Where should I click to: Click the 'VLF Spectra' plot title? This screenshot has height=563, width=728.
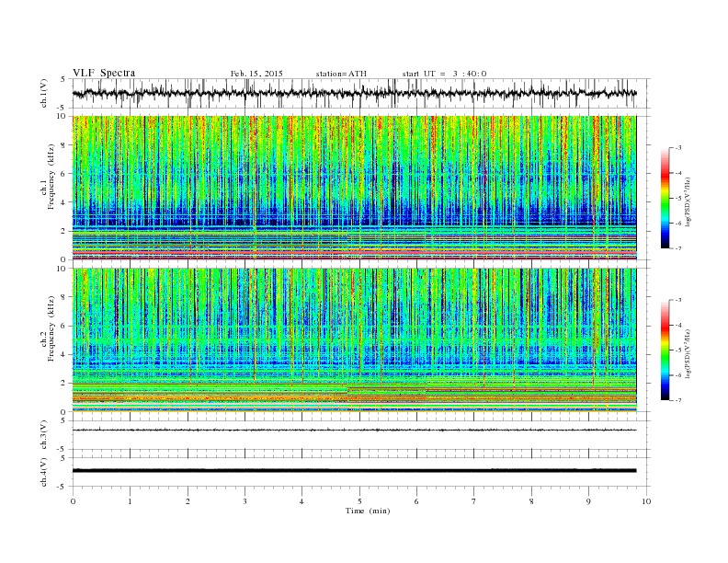tap(104, 73)
